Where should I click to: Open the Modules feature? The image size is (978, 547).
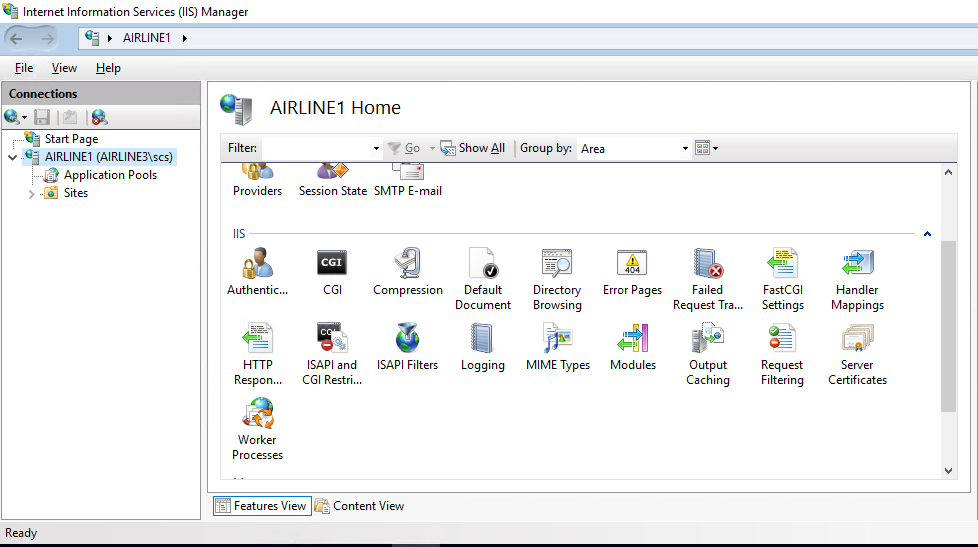(633, 346)
